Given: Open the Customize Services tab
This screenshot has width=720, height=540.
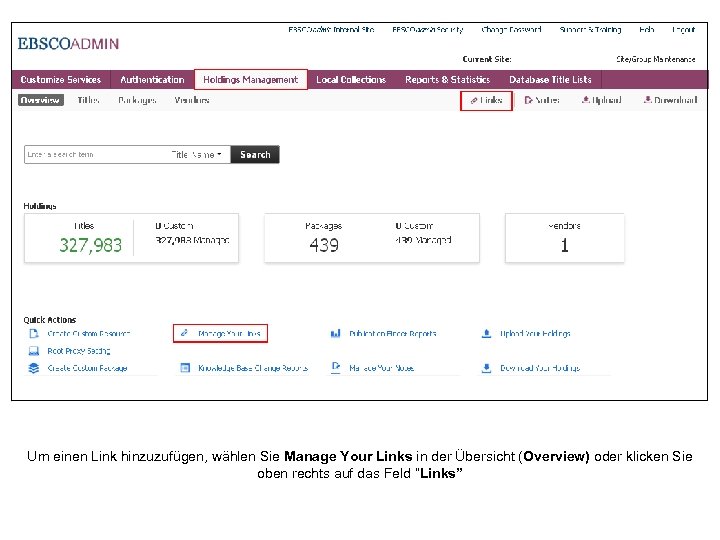Looking at the screenshot, I should 61,79.
